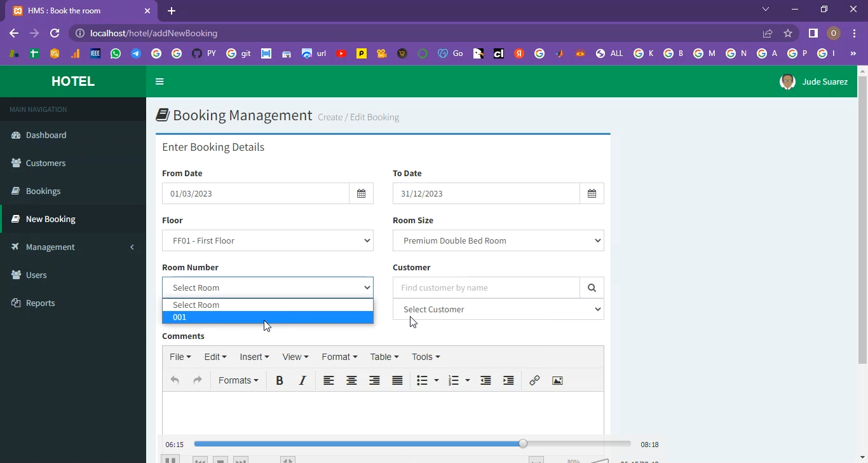The image size is (868, 463).
Task: Click the customer search magnifier button
Action: (x=592, y=287)
